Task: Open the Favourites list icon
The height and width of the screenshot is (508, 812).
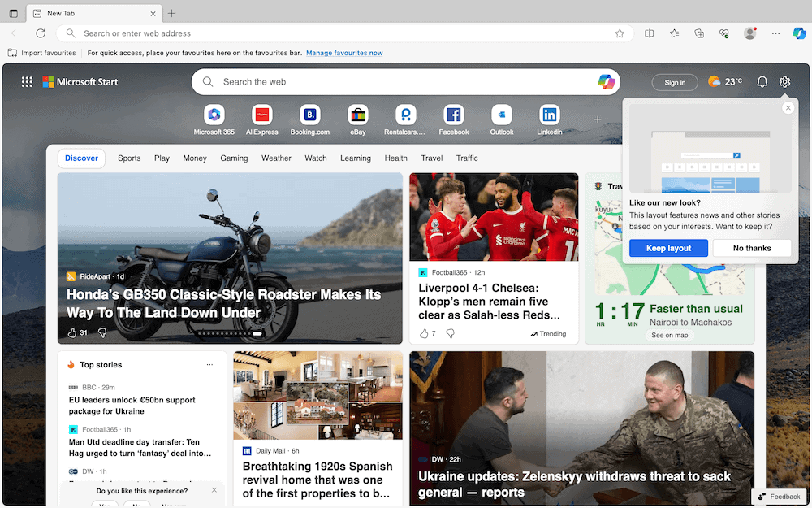Action: coord(674,33)
